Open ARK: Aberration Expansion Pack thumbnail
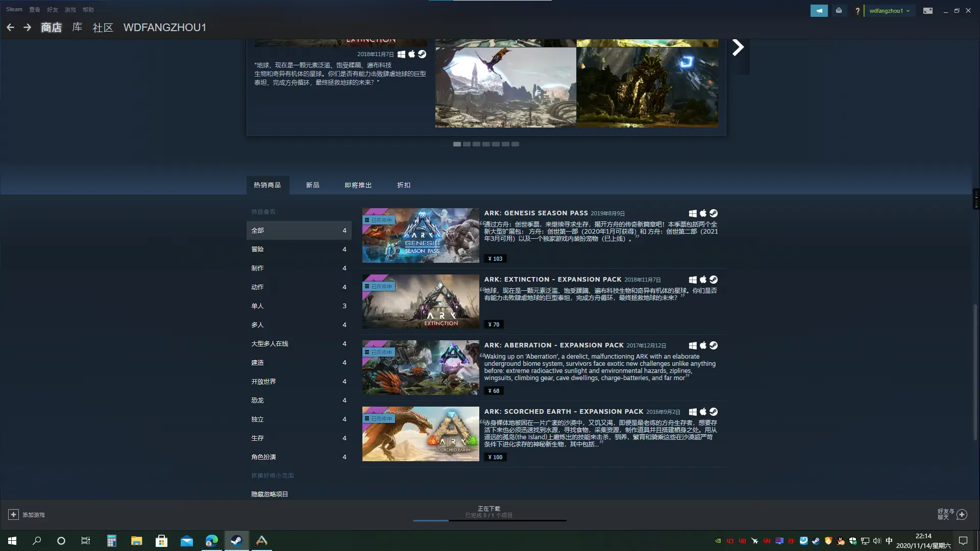980x551 pixels. point(421,368)
